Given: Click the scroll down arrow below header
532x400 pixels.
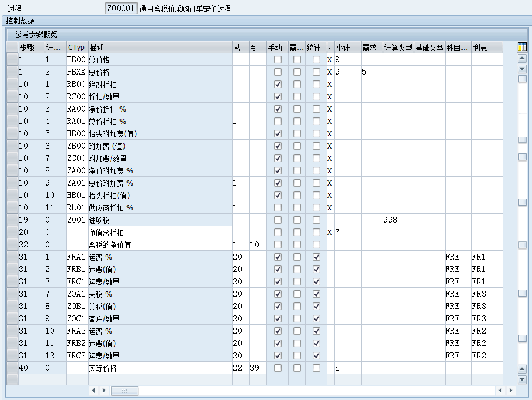Looking at the screenshot, I should [x=522, y=69].
